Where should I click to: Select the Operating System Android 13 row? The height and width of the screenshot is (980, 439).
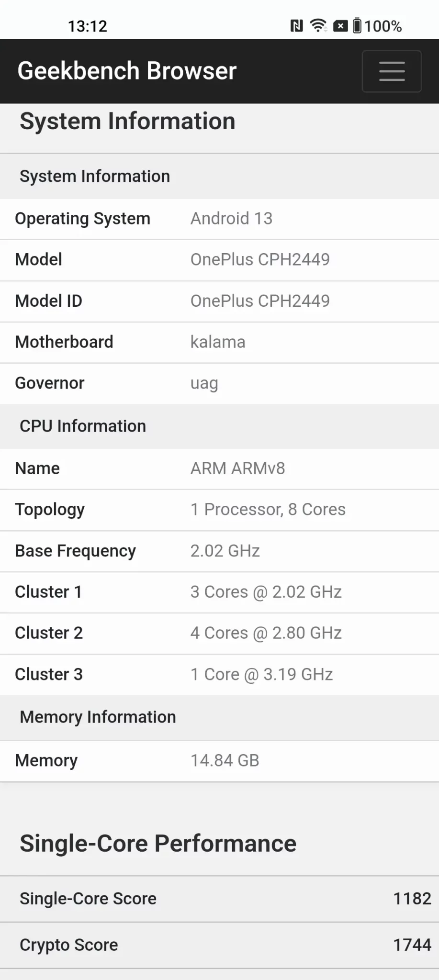click(x=219, y=219)
